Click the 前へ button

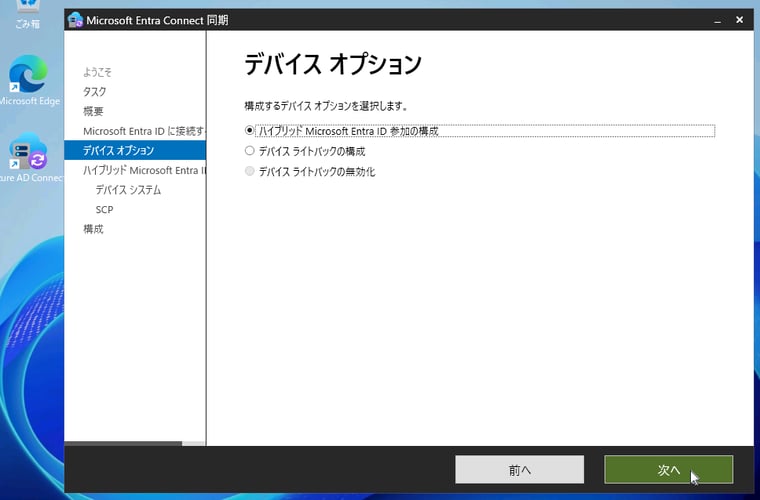point(520,469)
